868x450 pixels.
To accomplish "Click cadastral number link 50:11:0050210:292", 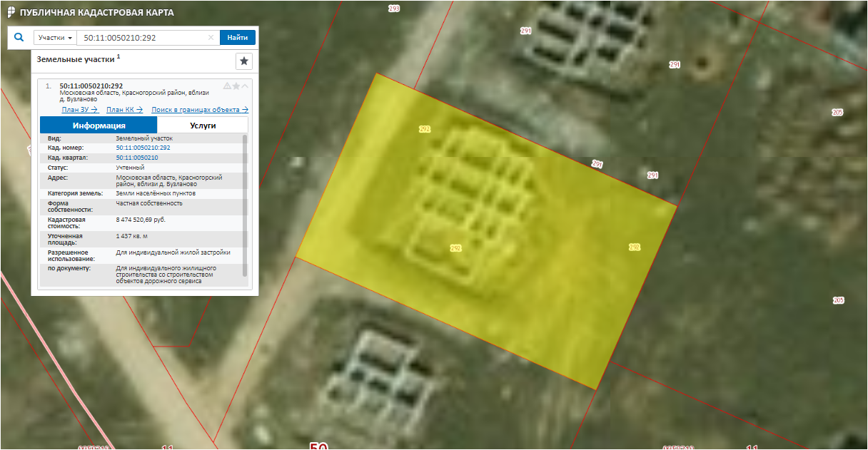I will (x=143, y=148).
